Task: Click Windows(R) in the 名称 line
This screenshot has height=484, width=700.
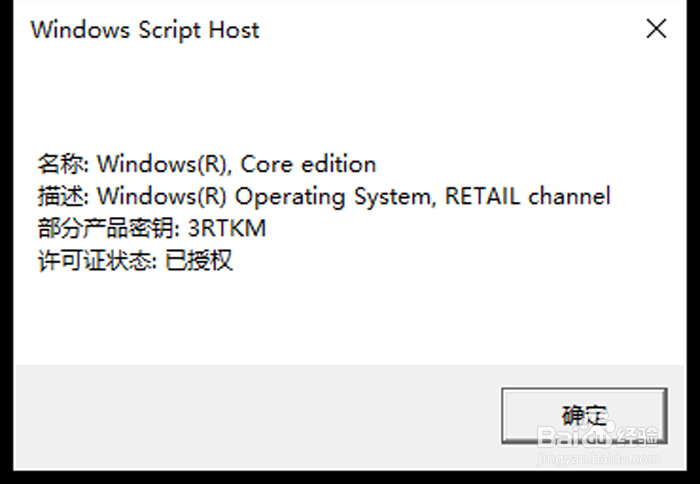Action: tap(164, 164)
